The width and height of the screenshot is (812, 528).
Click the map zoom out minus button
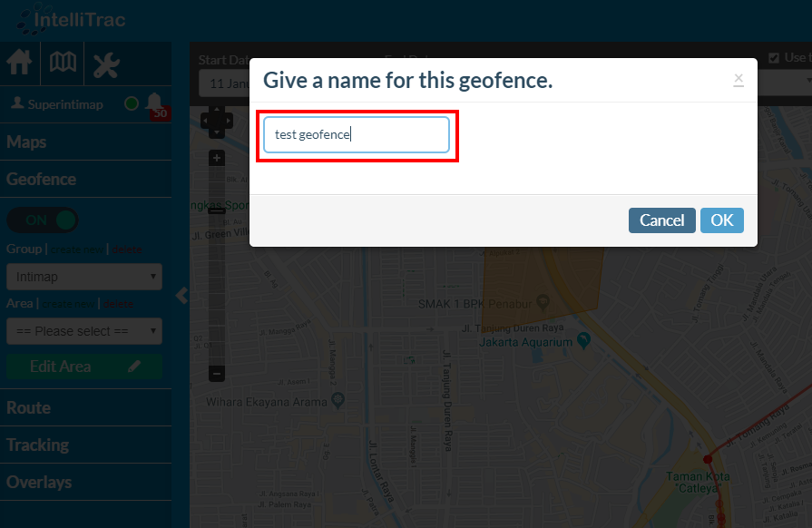coord(217,373)
